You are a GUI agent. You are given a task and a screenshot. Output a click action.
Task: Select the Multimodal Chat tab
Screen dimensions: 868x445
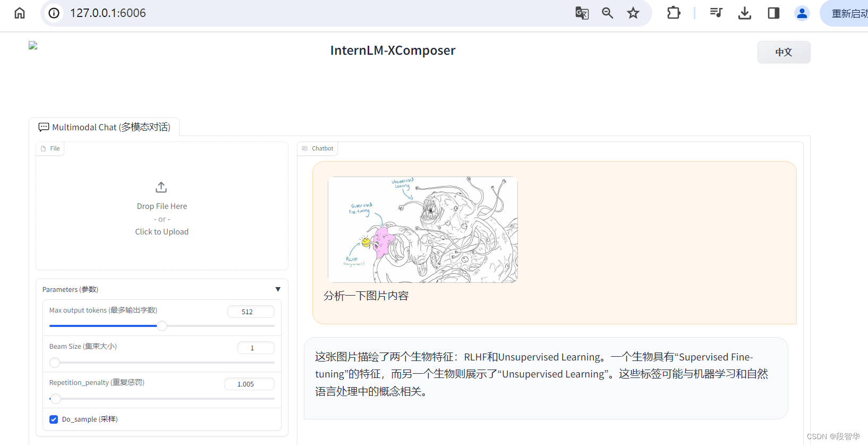[x=104, y=127]
